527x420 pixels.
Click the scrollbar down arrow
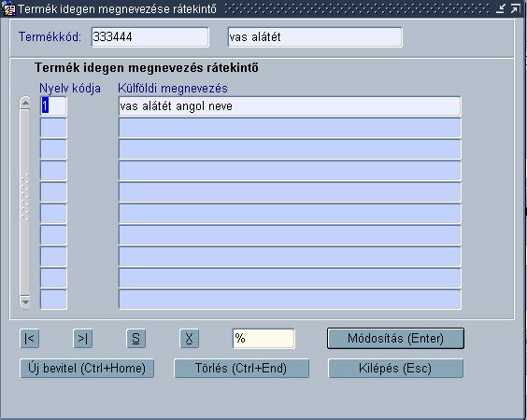(x=25, y=301)
